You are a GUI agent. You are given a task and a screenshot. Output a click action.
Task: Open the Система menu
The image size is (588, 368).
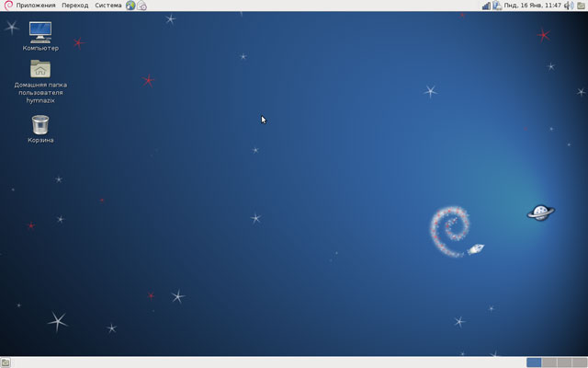(x=108, y=6)
